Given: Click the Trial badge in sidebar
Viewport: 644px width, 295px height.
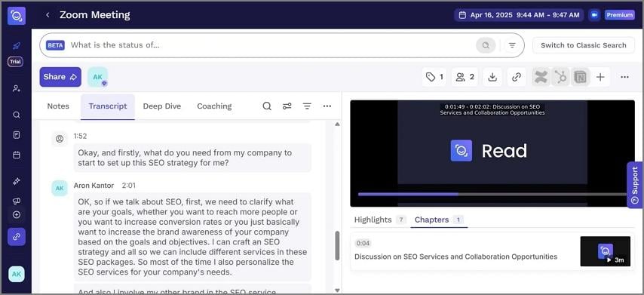Looking at the screenshot, I should tap(16, 62).
